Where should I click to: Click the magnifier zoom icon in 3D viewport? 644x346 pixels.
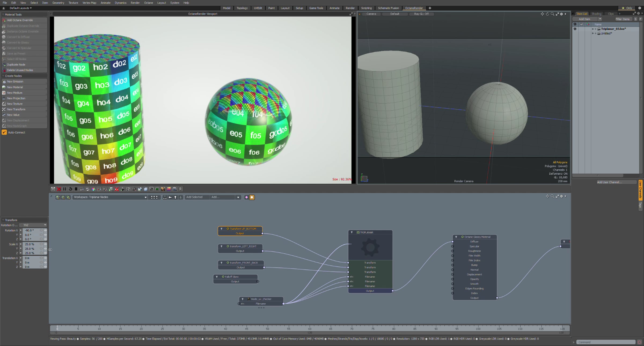click(x=552, y=14)
